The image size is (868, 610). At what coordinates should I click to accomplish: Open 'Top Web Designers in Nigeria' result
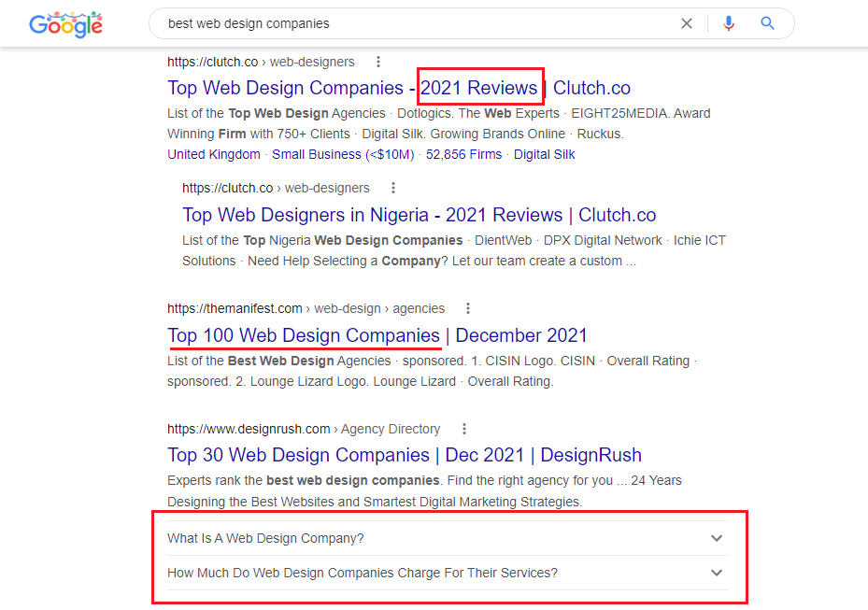[420, 215]
